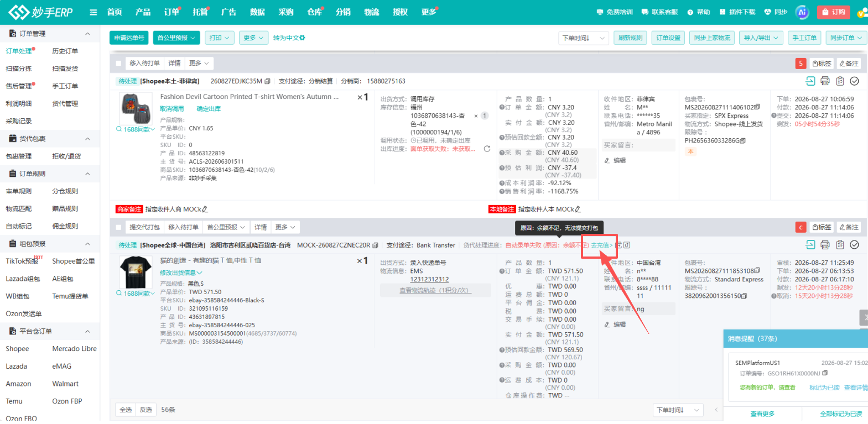
Task: Open 包裹管理 in the sidebar
Action: [x=19, y=156]
